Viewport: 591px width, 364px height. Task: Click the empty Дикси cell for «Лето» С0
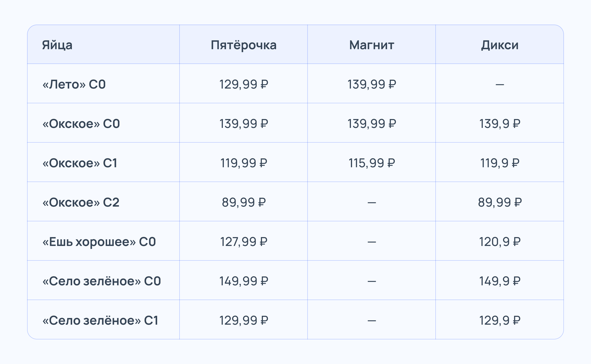click(x=500, y=84)
